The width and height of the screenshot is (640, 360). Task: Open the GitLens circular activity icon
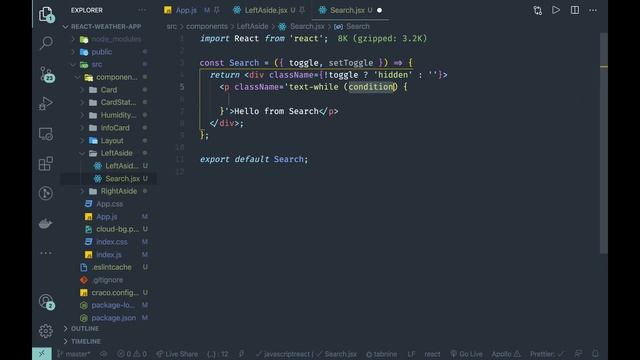coord(46,193)
